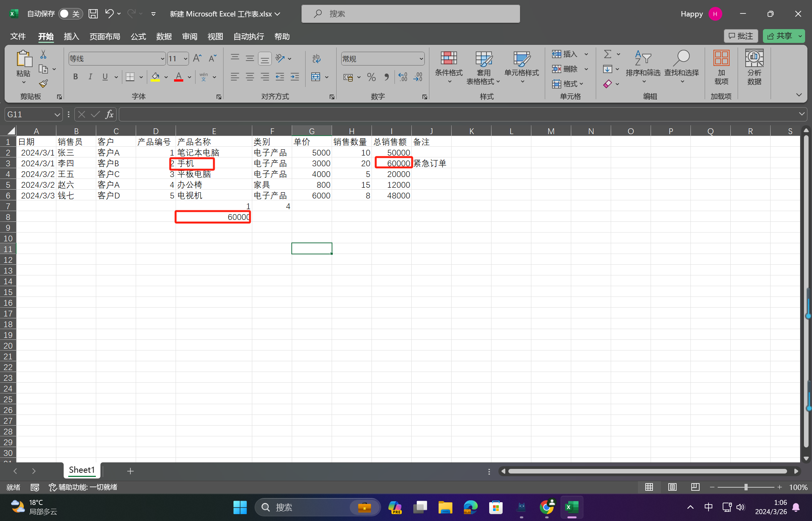
Task: Click the Increase Font Size icon
Action: [197, 59]
